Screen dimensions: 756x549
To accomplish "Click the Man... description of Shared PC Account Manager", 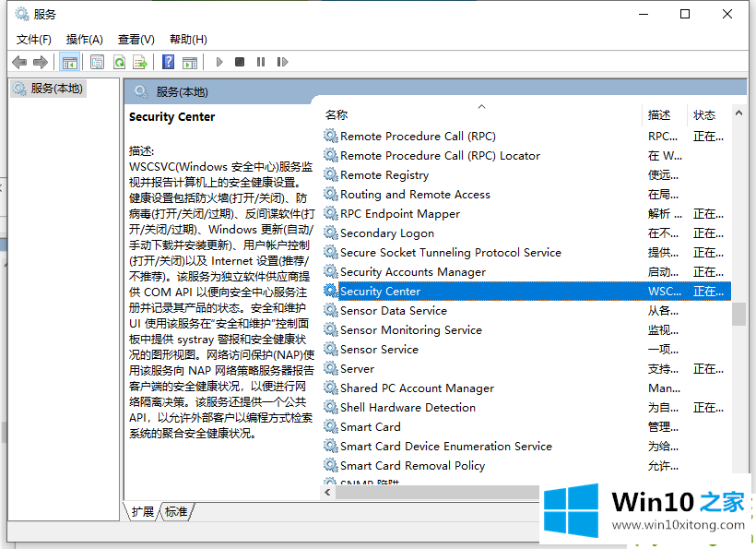I will click(x=664, y=388).
